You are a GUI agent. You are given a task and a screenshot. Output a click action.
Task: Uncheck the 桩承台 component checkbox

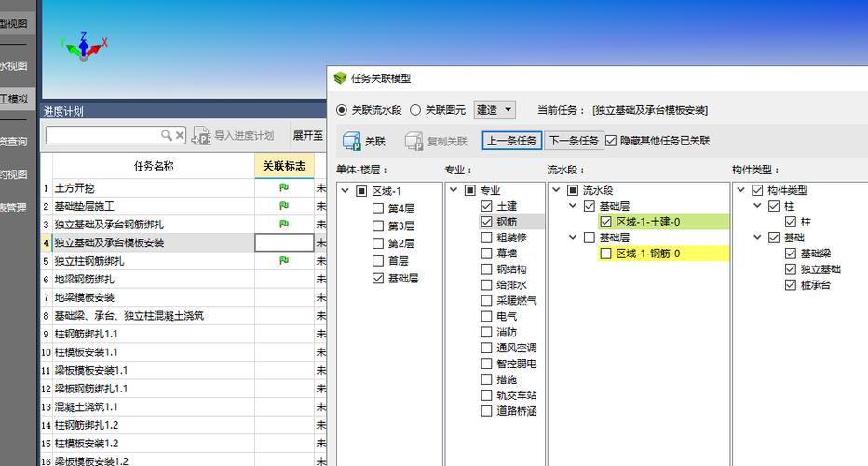tap(791, 285)
